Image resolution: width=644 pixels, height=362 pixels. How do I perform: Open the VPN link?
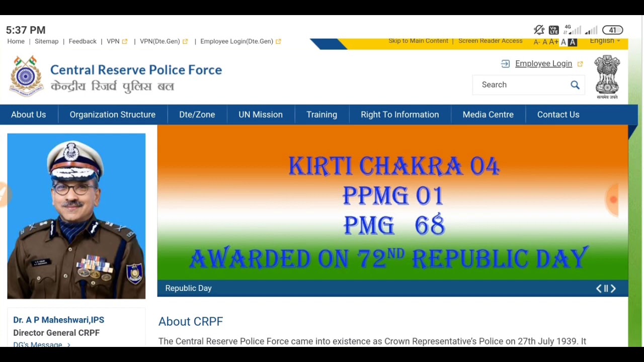point(113,42)
